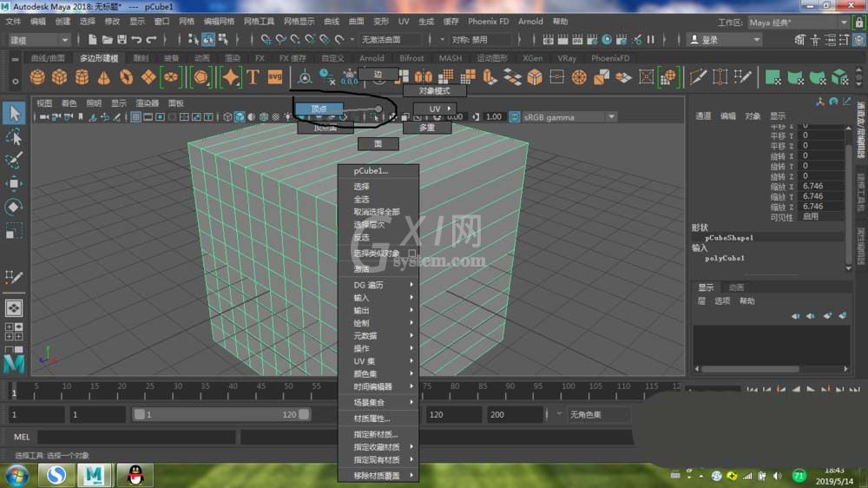Open the 建模 menu set dropdown
This screenshot has height=488, width=868.
[x=39, y=40]
